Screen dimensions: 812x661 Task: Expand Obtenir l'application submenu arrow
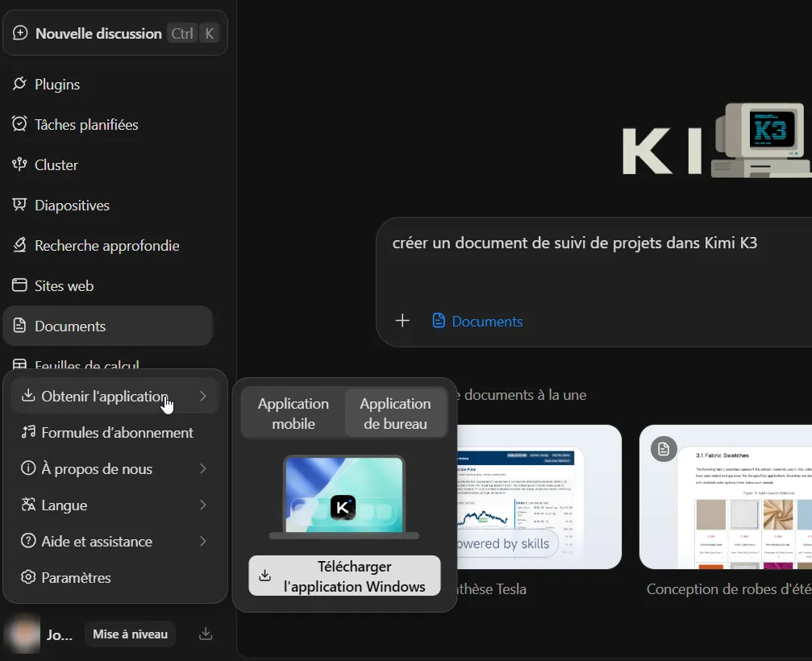click(203, 396)
